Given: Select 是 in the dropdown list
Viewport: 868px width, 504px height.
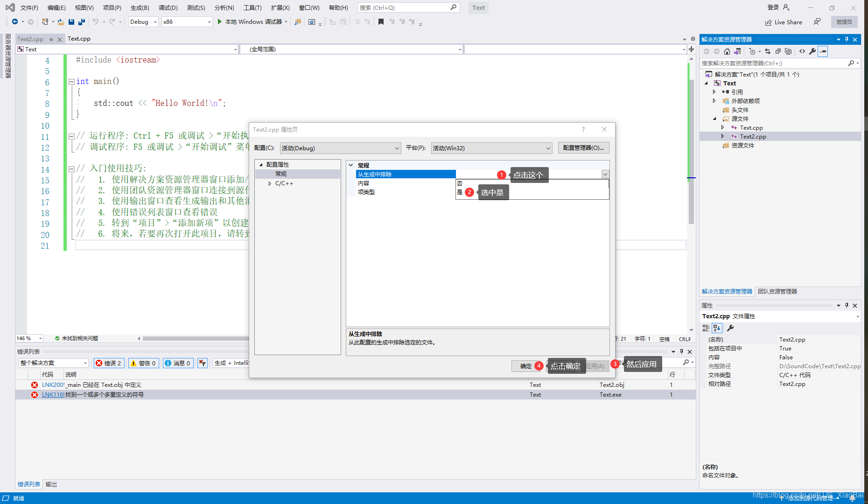Looking at the screenshot, I should pyautogui.click(x=532, y=192).
